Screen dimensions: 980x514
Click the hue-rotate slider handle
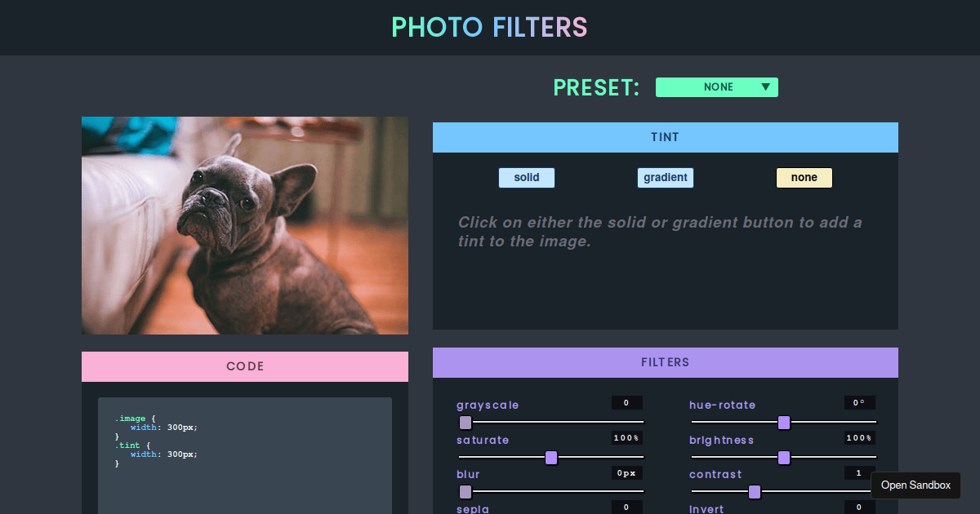784,423
